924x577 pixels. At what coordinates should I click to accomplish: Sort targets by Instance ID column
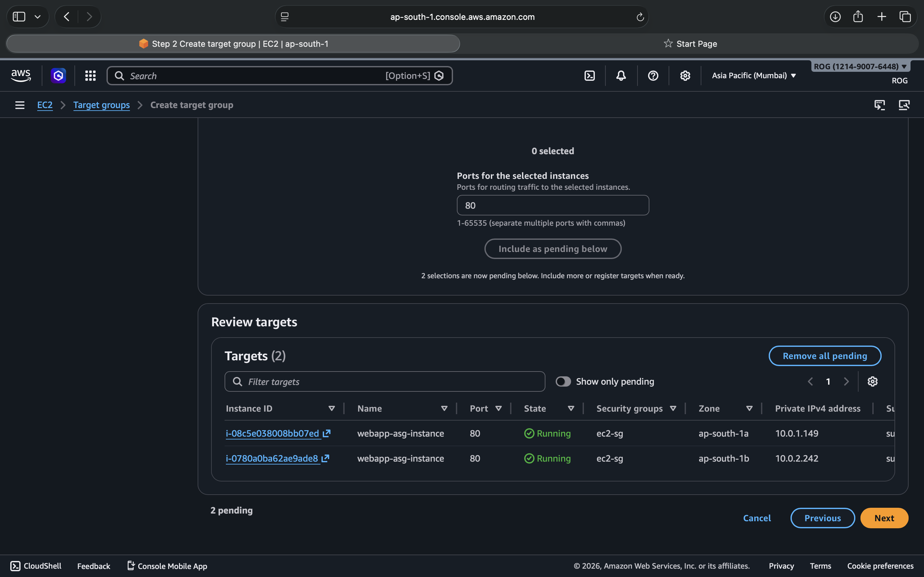click(331, 408)
